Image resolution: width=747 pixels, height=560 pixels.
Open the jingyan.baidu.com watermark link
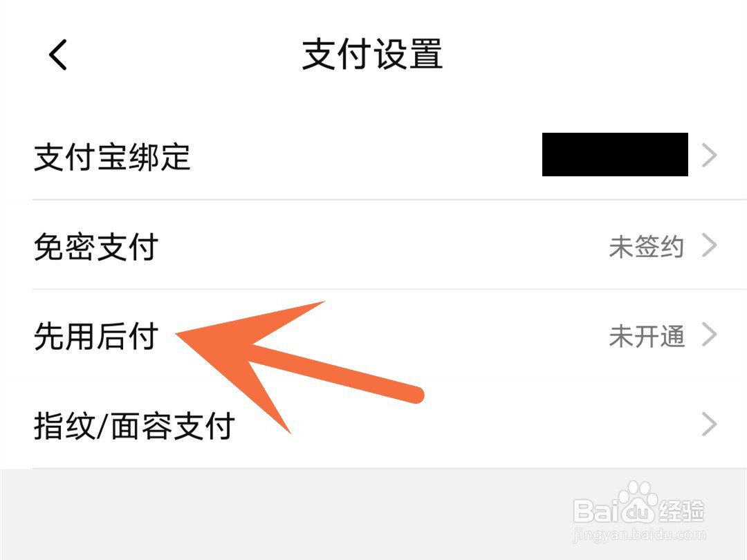coord(639,534)
